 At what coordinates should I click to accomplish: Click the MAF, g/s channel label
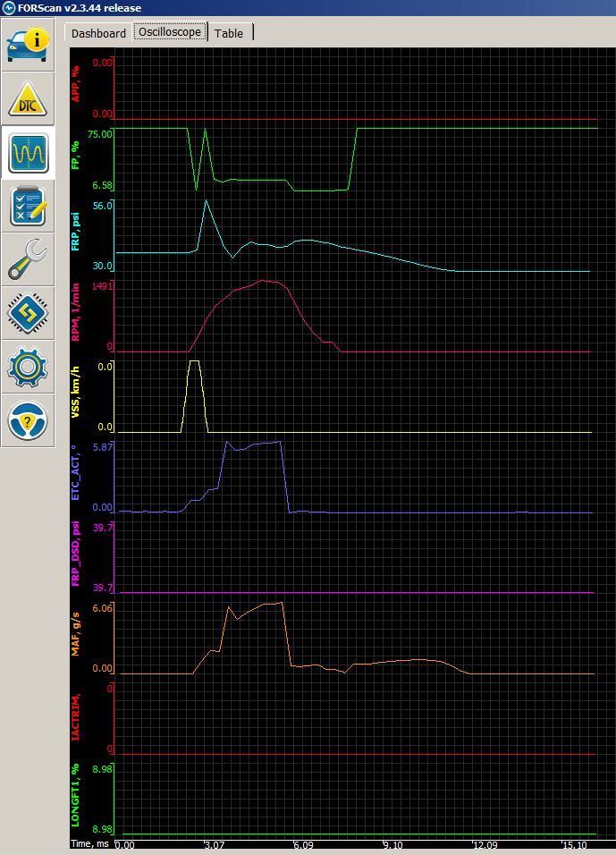coord(75,633)
